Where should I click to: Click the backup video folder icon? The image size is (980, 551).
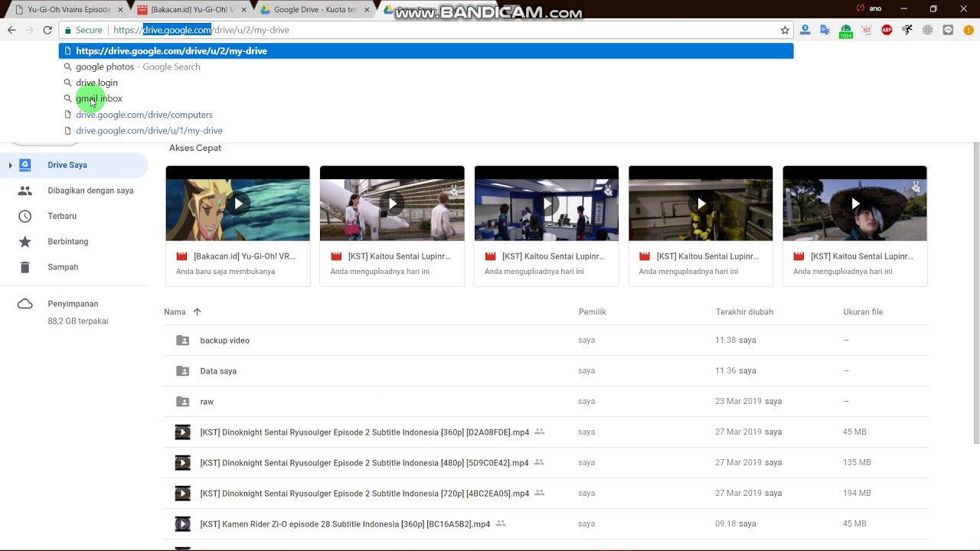(x=182, y=341)
